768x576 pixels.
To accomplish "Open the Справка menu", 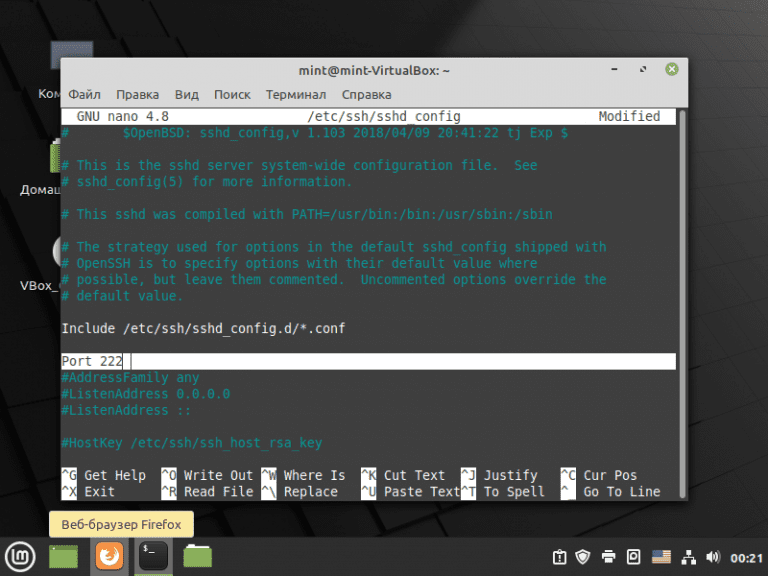I will point(366,95).
